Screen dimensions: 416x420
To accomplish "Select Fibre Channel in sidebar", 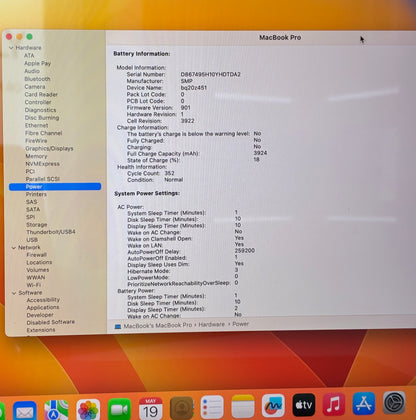I will pyautogui.click(x=44, y=133).
